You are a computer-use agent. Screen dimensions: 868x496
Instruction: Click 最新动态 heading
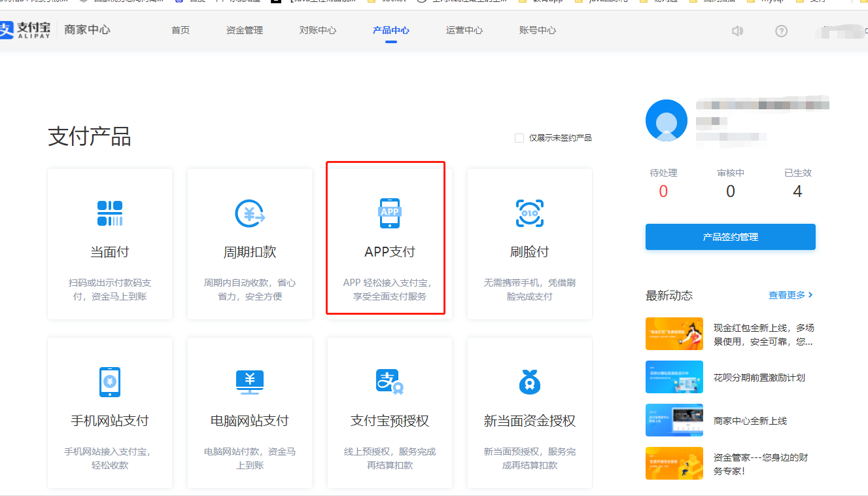[x=669, y=295]
